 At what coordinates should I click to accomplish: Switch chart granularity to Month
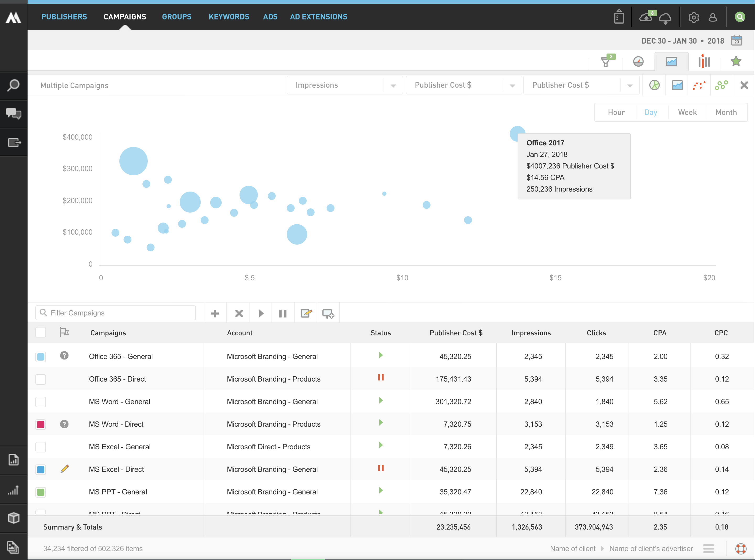(726, 112)
